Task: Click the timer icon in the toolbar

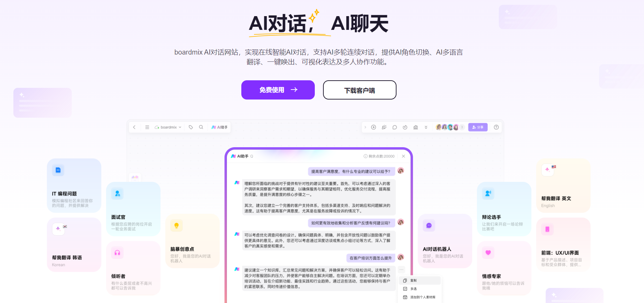Action: (405, 127)
